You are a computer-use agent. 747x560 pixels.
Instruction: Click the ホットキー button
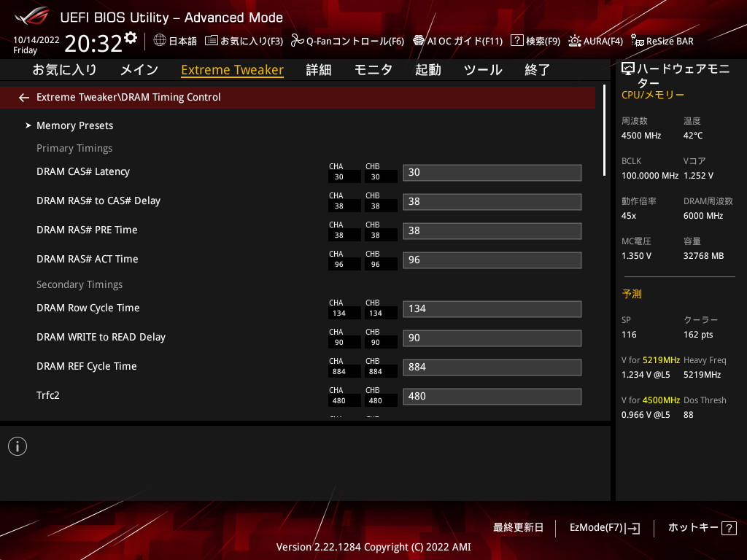[x=693, y=528]
